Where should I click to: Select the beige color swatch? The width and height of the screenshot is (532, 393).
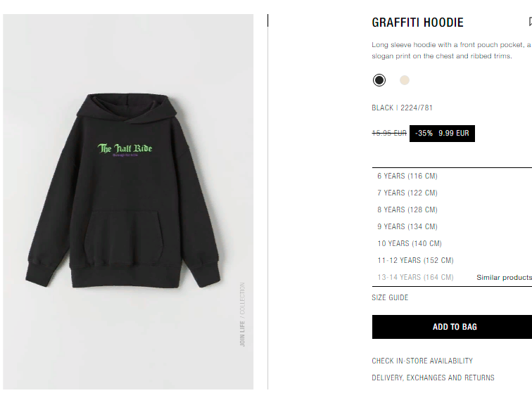tap(405, 80)
